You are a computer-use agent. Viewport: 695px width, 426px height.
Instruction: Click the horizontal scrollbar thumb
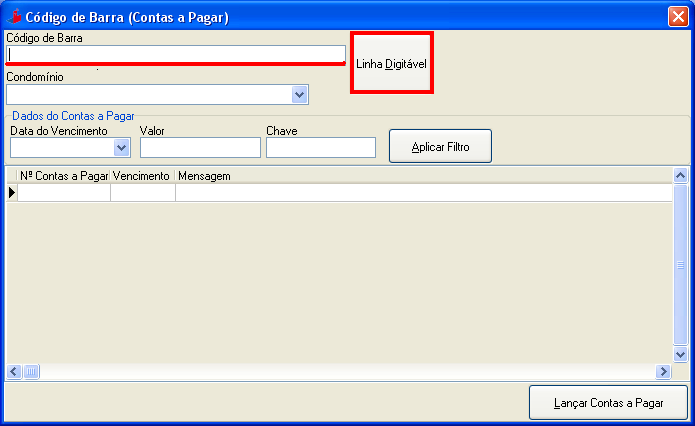click(31, 372)
